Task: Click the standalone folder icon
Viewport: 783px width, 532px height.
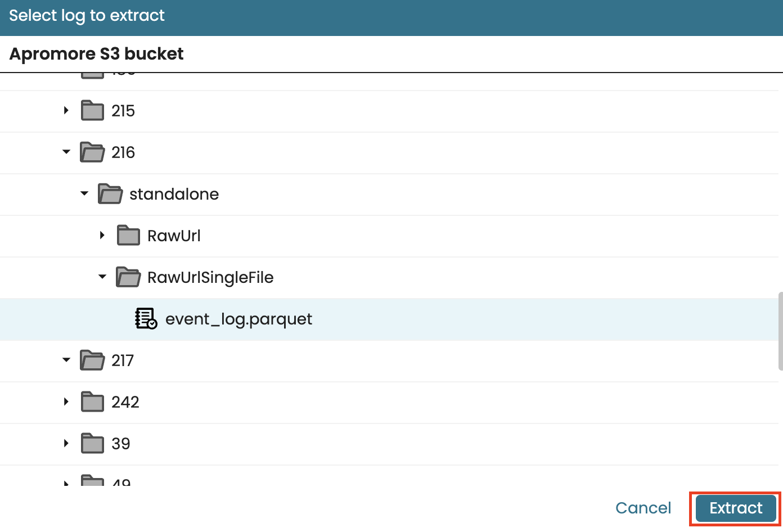Action: coord(110,194)
